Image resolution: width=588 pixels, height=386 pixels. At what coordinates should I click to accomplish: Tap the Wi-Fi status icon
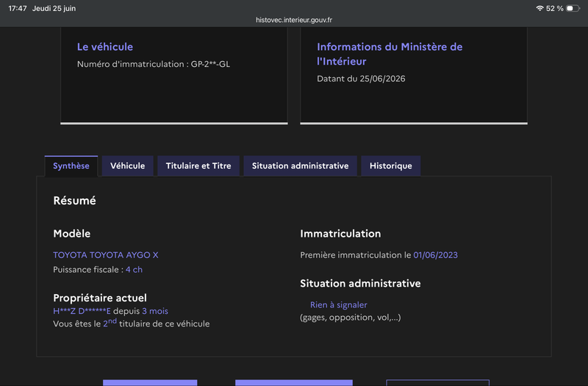coord(539,8)
